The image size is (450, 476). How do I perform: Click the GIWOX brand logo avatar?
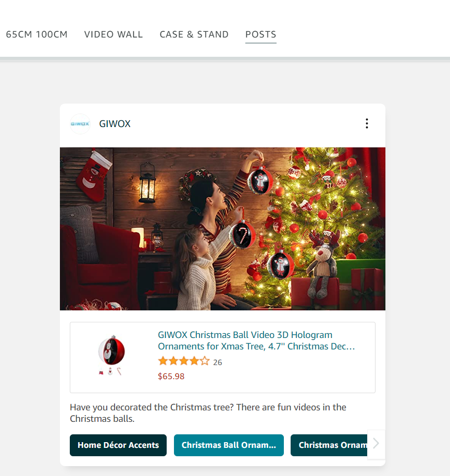click(80, 124)
